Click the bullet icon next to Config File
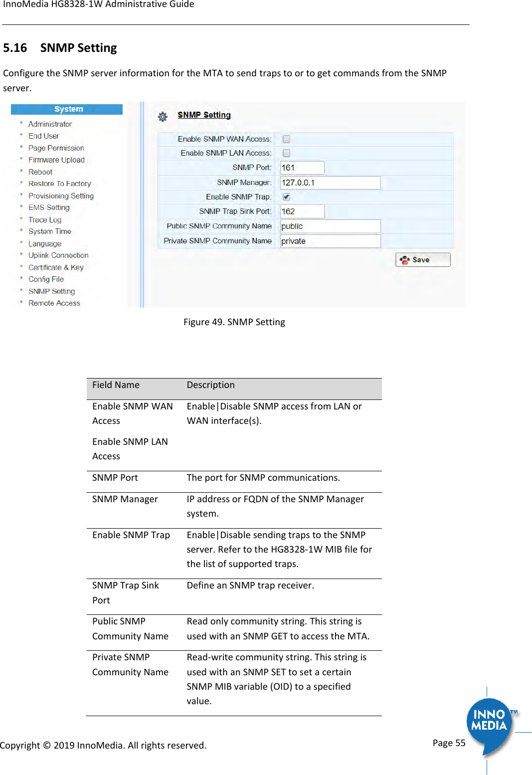This screenshot has width=532, height=775. tap(21, 279)
